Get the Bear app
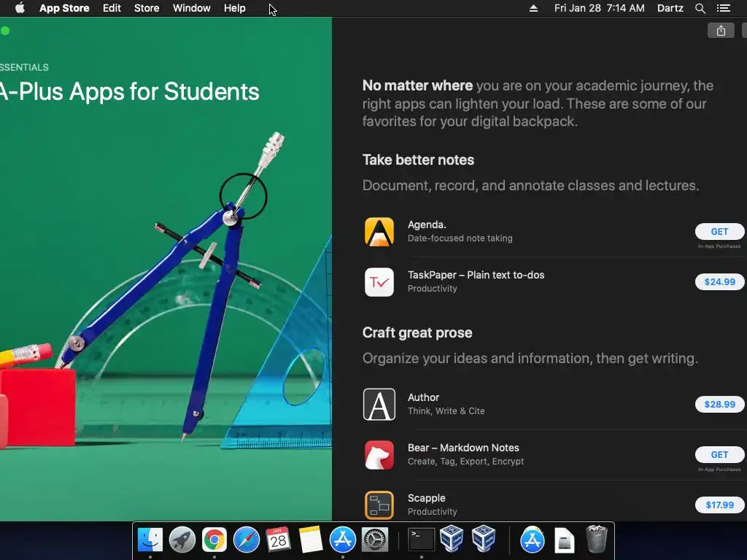The height and width of the screenshot is (560, 747). [719, 455]
